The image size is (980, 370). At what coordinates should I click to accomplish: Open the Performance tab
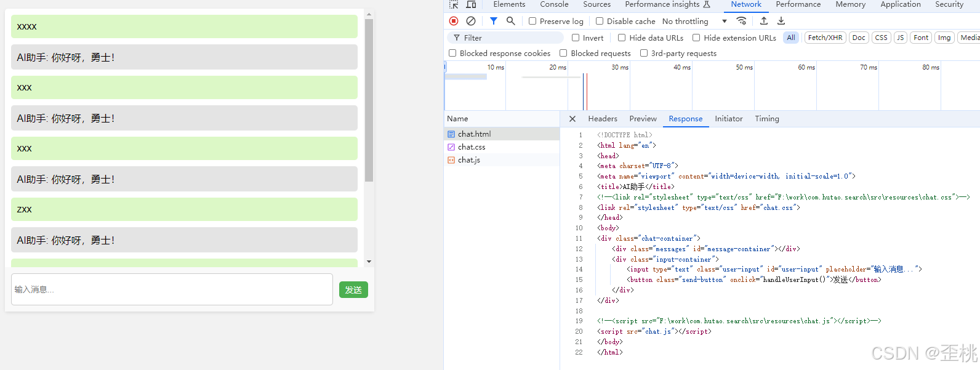[x=798, y=4]
